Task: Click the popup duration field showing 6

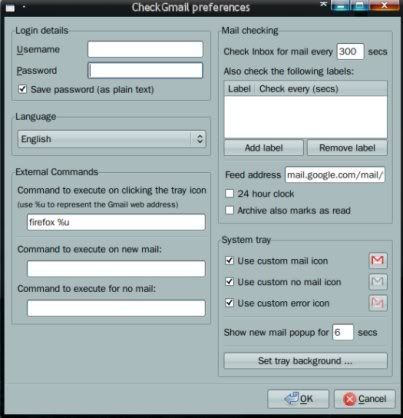Action: tap(343, 332)
